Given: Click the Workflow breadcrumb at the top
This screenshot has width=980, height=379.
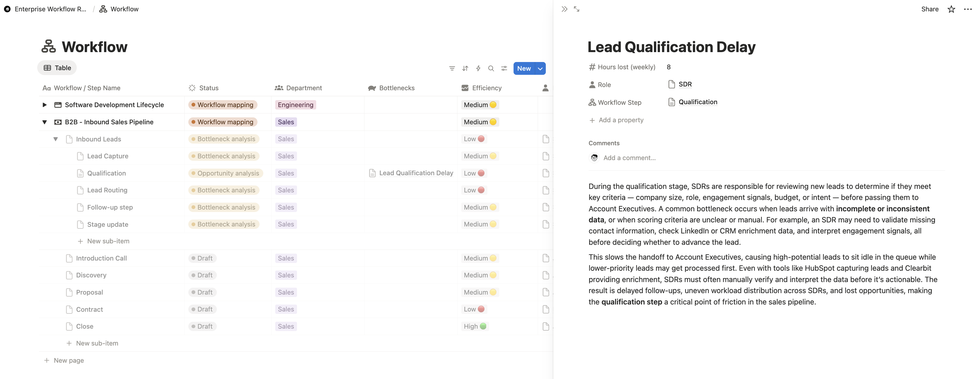Looking at the screenshot, I should tap(124, 9).
